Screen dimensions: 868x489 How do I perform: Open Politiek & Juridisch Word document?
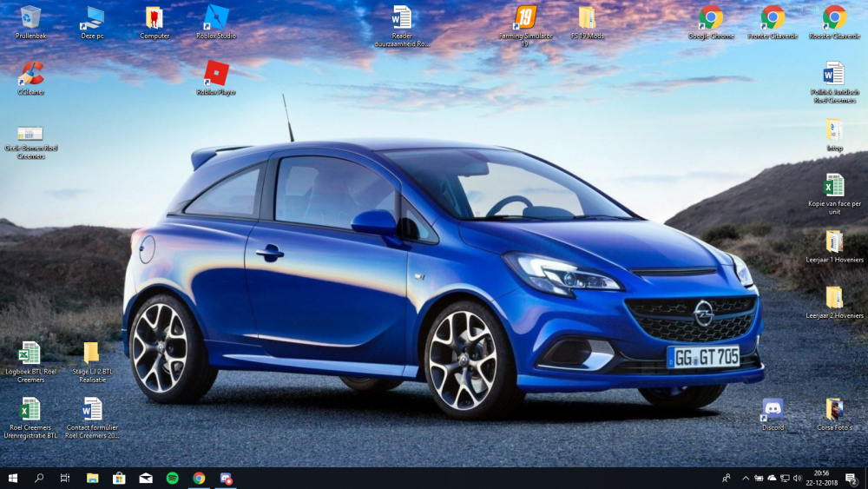(x=834, y=82)
